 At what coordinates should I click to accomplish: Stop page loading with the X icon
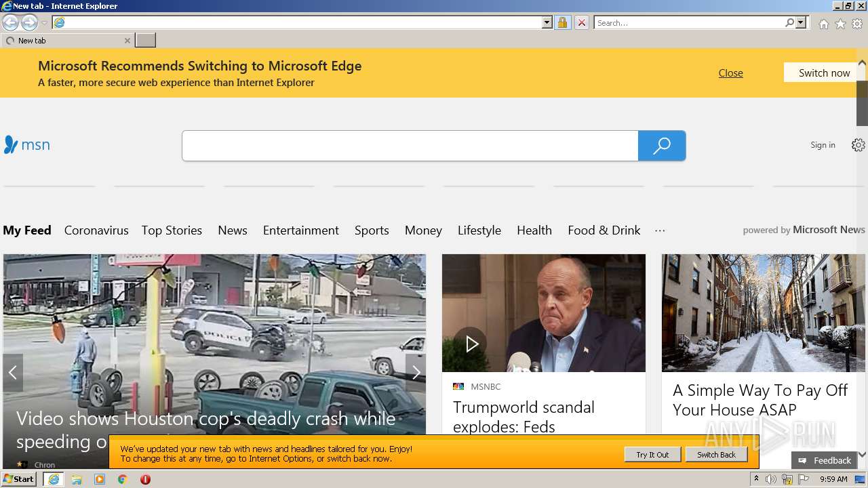coord(581,22)
